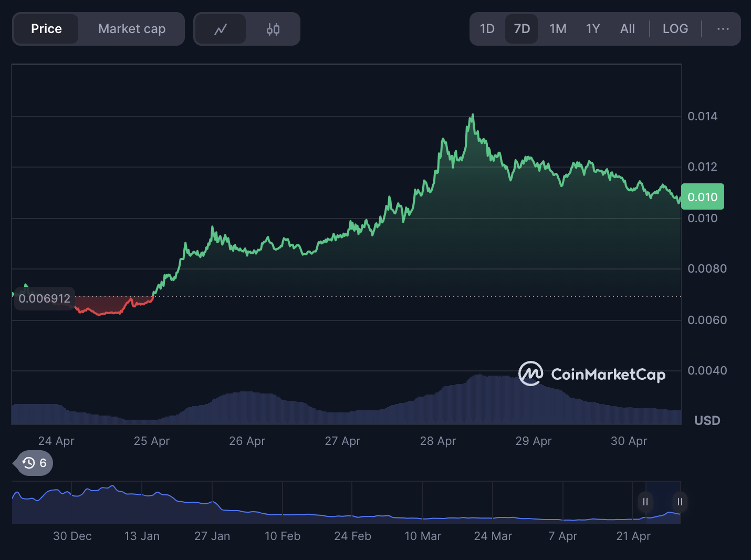
Task: Click the right range handle on minimap
Action: click(680, 502)
